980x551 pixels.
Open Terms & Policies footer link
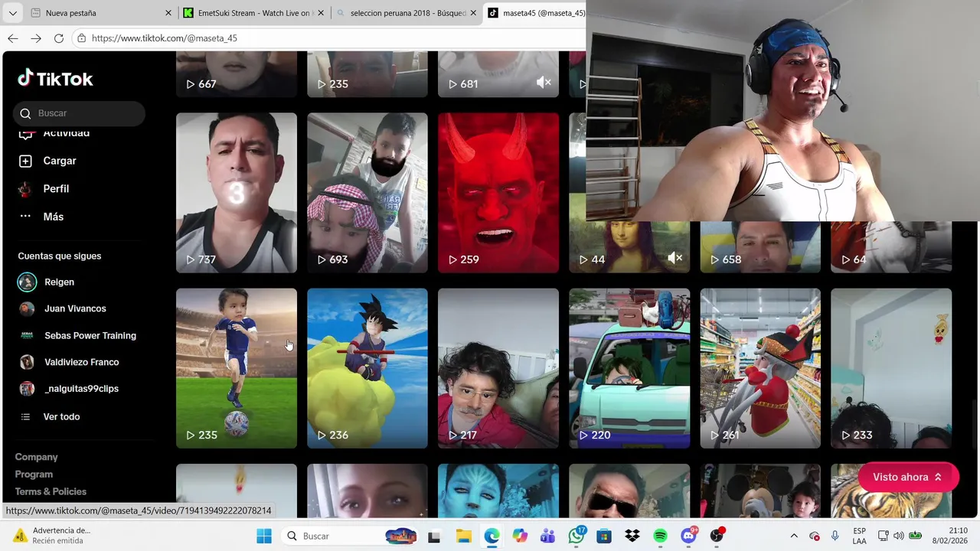tap(51, 491)
